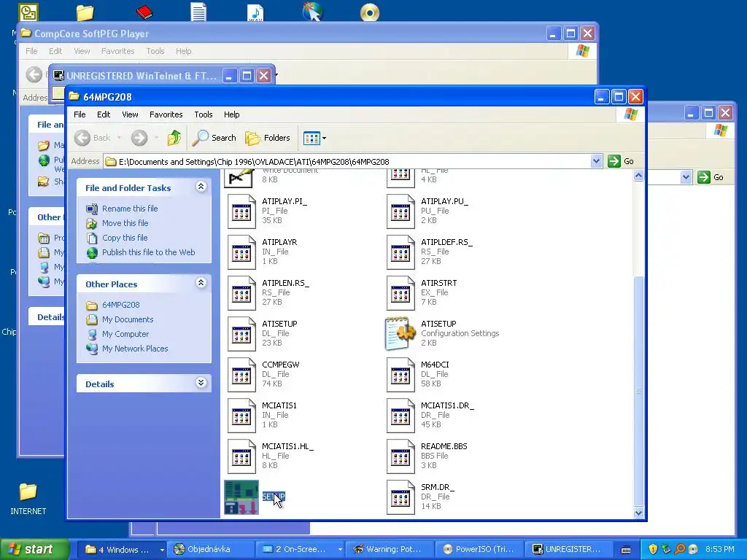Image resolution: width=747 pixels, height=560 pixels.
Task: Switch to UNREGISTER... taskbar item
Action: point(568,550)
